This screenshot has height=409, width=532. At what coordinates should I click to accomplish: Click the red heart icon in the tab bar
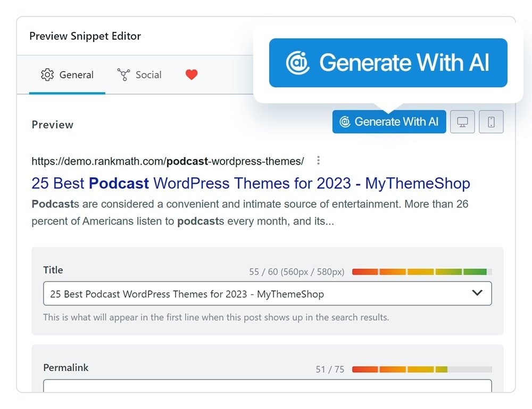(x=191, y=75)
